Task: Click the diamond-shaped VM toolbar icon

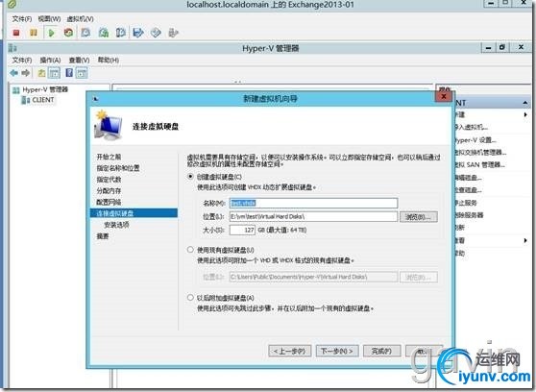Action: click(x=156, y=33)
